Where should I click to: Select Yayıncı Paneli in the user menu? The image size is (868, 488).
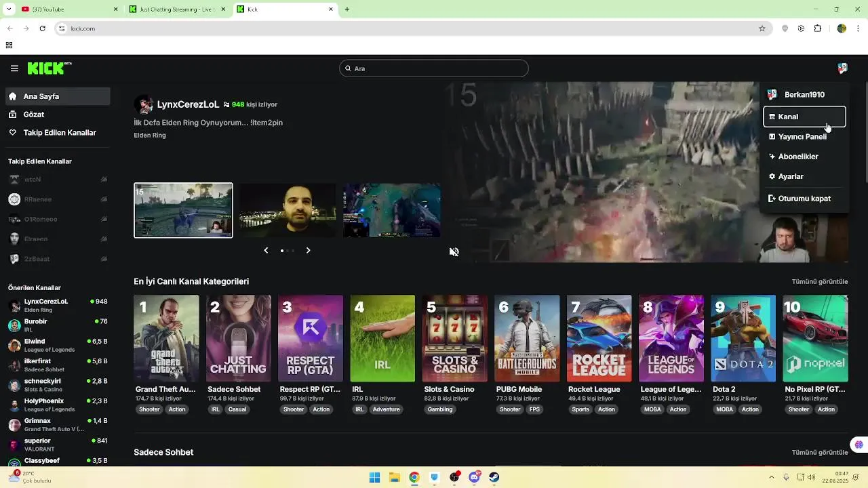point(804,136)
